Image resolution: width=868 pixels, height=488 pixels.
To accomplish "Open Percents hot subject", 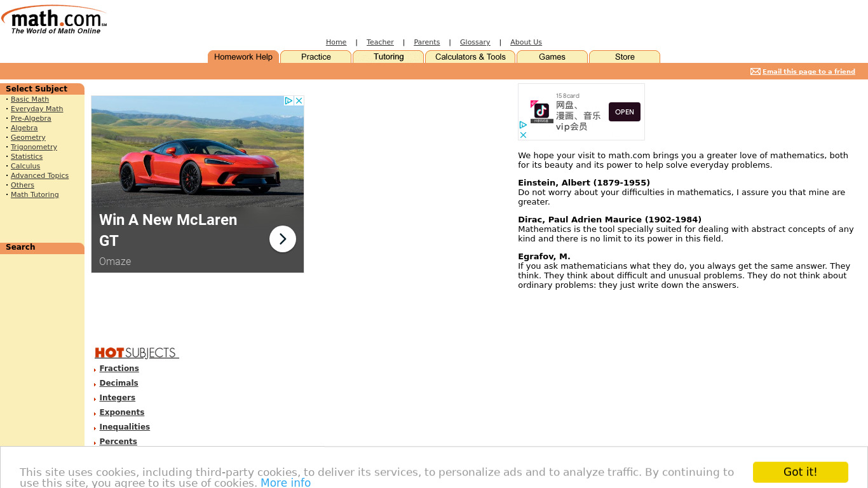I will pyautogui.click(x=118, y=442).
